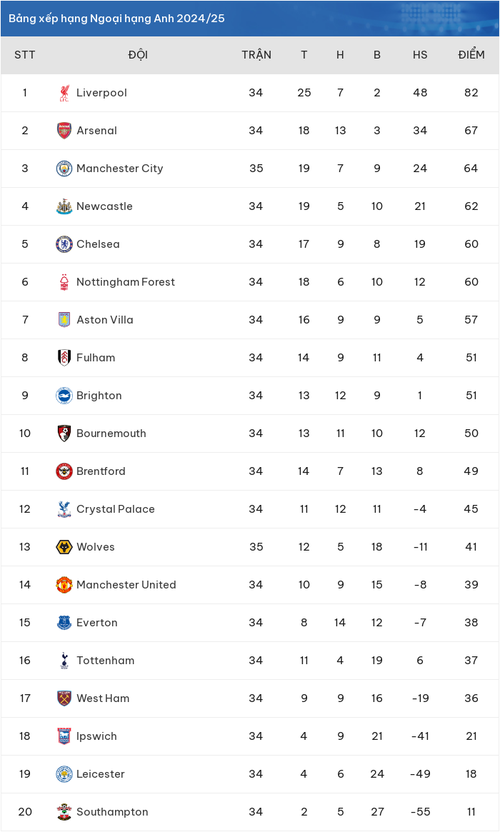
Task: Select the Manchester City badge icon
Action: [x=64, y=168]
